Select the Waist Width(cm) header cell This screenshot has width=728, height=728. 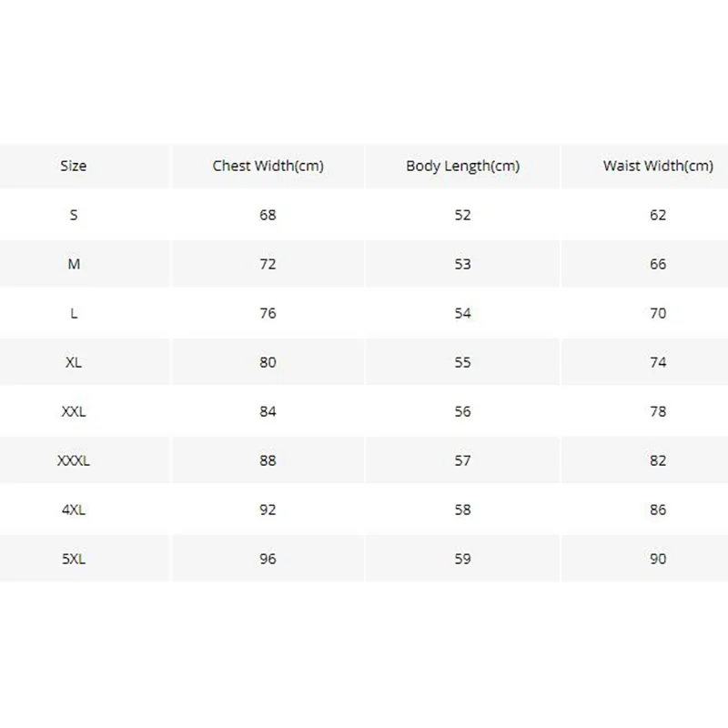pos(658,166)
